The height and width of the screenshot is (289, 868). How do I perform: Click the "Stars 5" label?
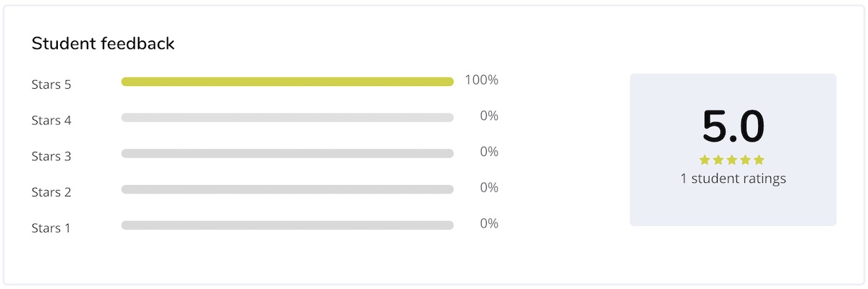coord(51,85)
